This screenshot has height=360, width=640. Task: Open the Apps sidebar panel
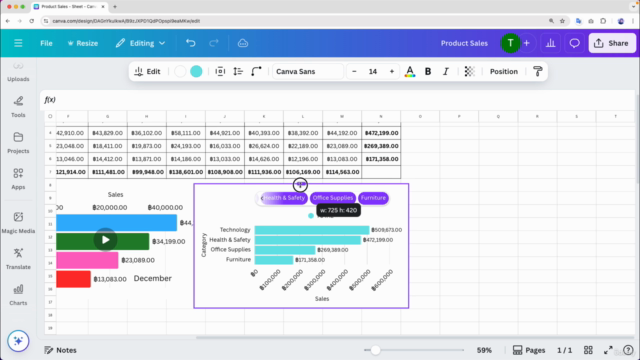pos(18,179)
